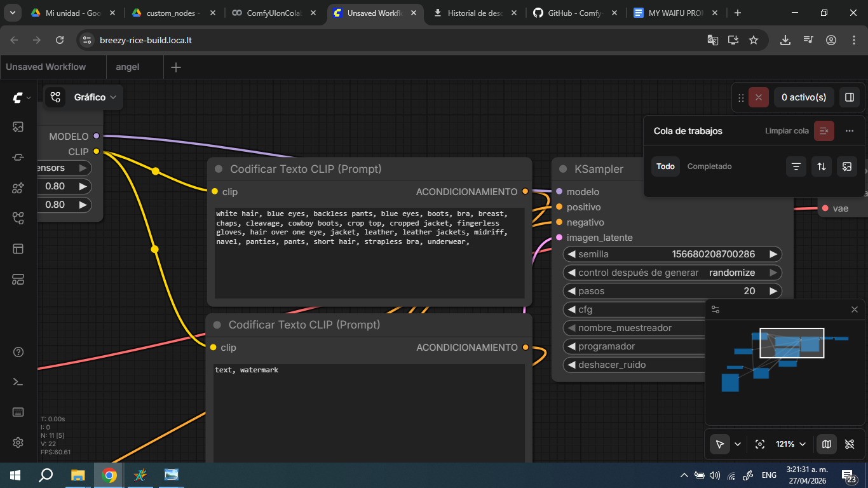This screenshot has height=488, width=868.
Task: Switch to the angel workflow tab
Action: click(128, 67)
